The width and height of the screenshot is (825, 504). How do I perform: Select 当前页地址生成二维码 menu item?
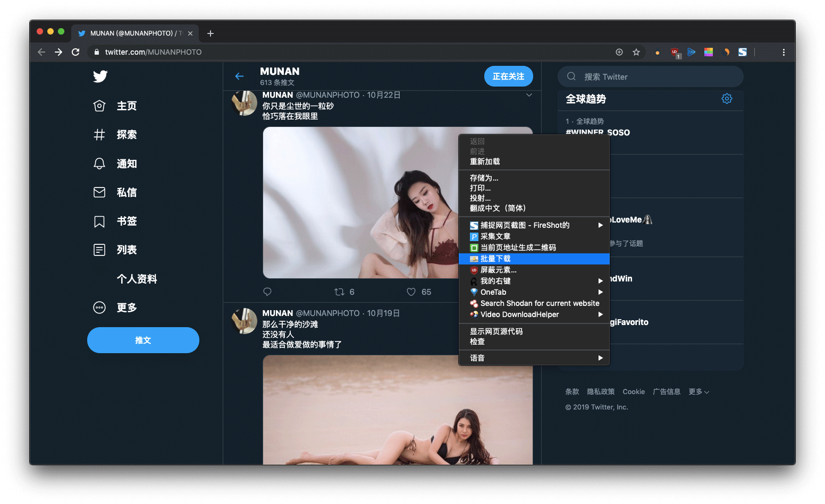[534, 247]
